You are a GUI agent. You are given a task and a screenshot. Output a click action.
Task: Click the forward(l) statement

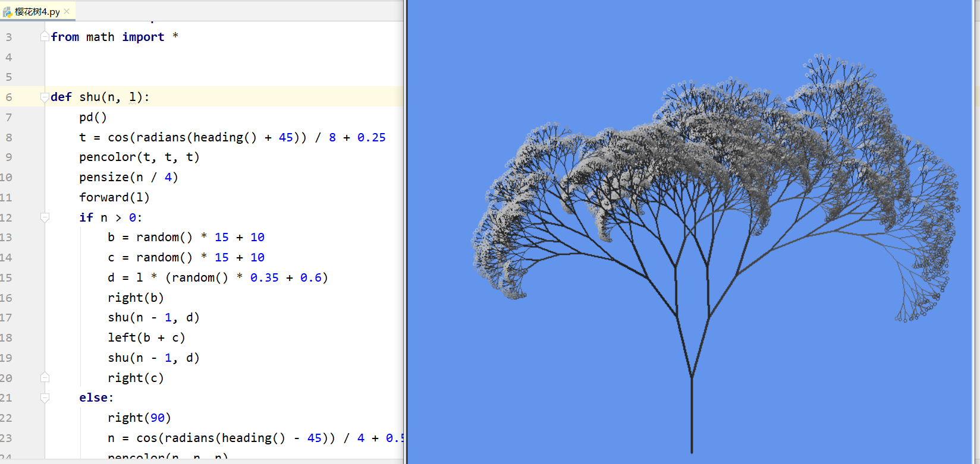(x=114, y=197)
